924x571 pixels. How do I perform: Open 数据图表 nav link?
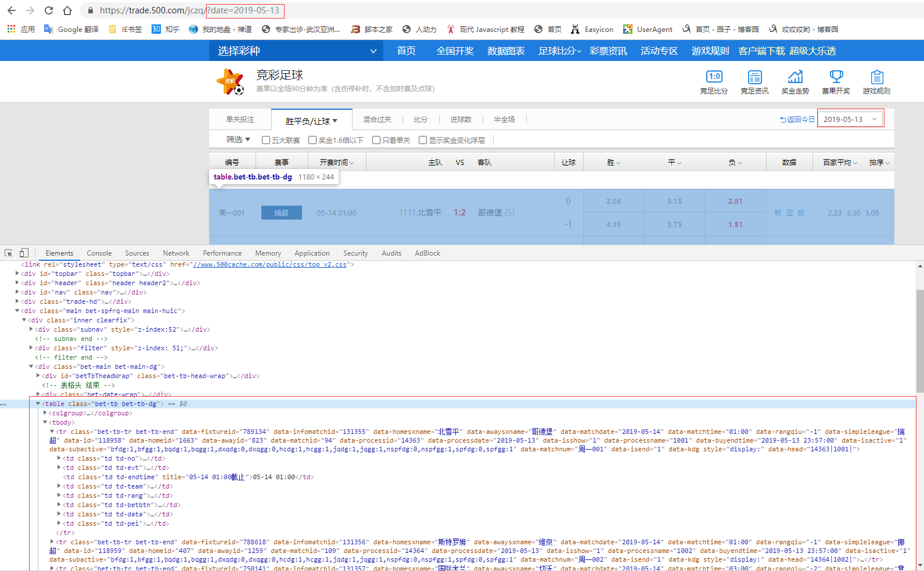coord(506,51)
